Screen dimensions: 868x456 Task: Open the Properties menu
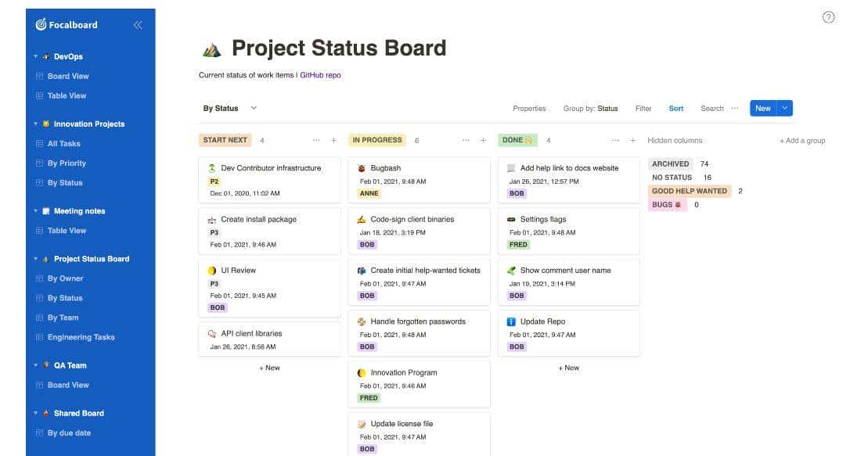coord(529,109)
